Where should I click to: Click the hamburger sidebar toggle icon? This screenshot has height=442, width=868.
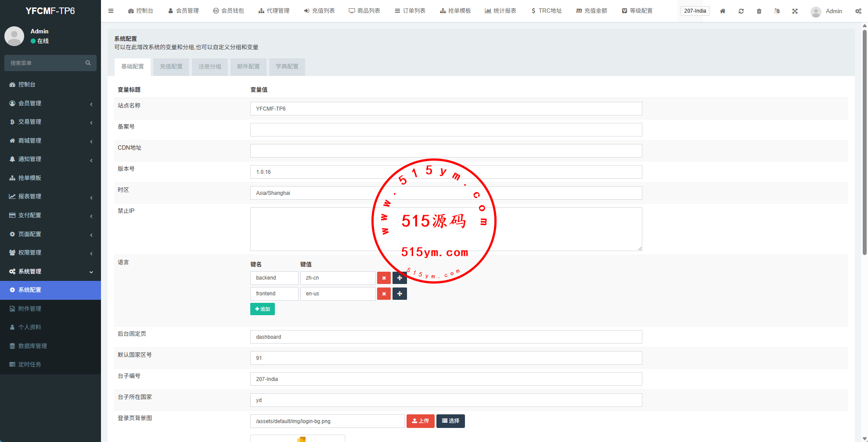pyautogui.click(x=111, y=11)
